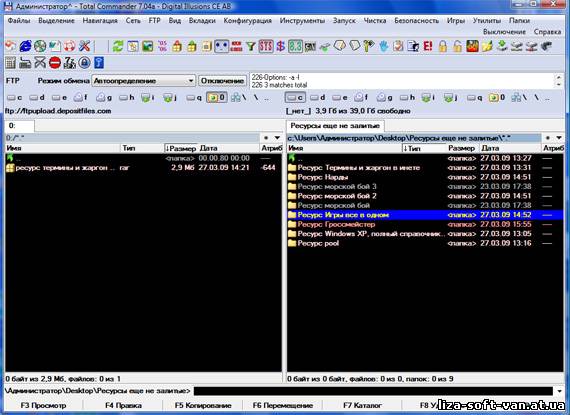
Task: Click the red STS toolbar icon
Action: [x=266, y=47]
